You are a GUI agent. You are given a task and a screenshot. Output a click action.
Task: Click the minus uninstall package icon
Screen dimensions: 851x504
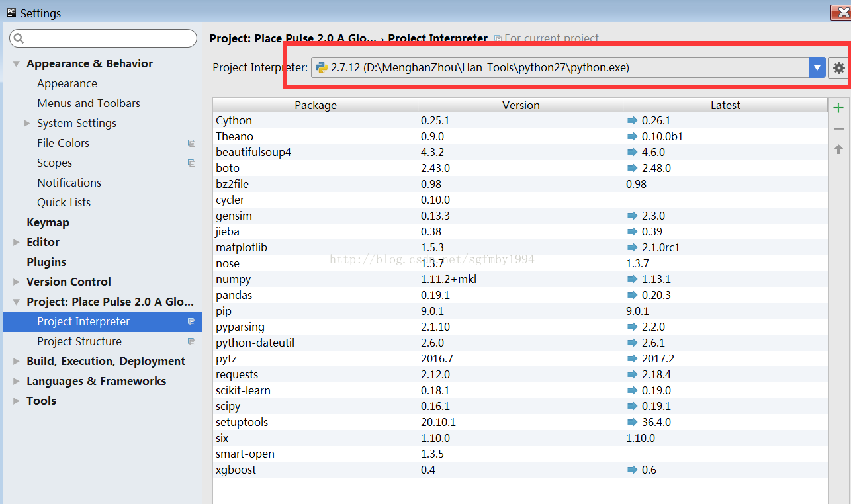838,128
